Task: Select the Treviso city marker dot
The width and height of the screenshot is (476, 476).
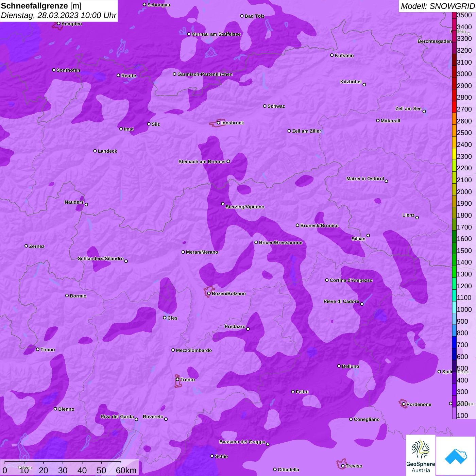Action: click(343, 466)
